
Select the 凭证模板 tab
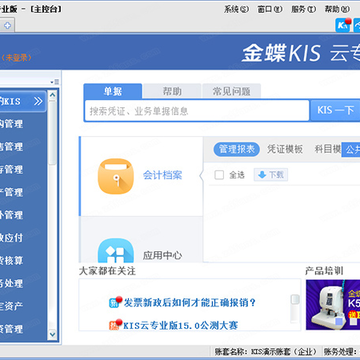tap(285, 149)
